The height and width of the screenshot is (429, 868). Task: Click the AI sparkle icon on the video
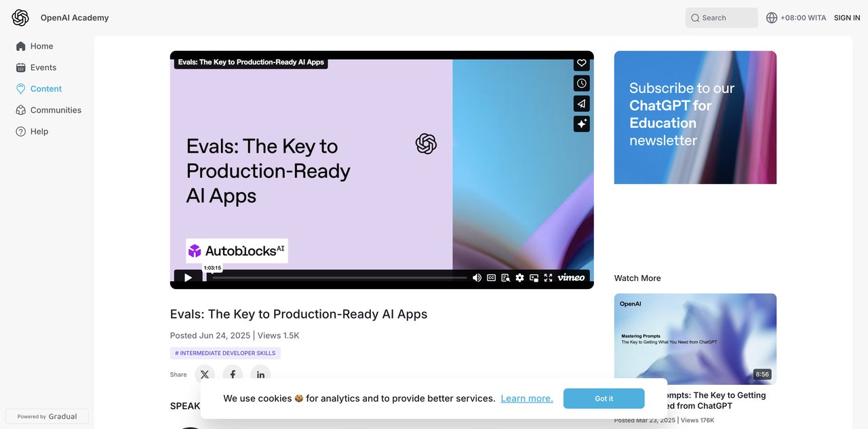click(x=581, y=124)
